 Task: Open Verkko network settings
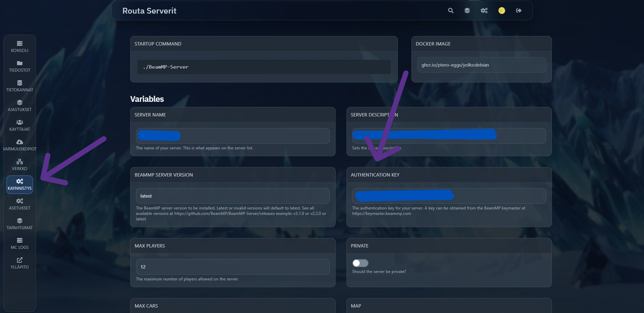(x=20, y=165)
